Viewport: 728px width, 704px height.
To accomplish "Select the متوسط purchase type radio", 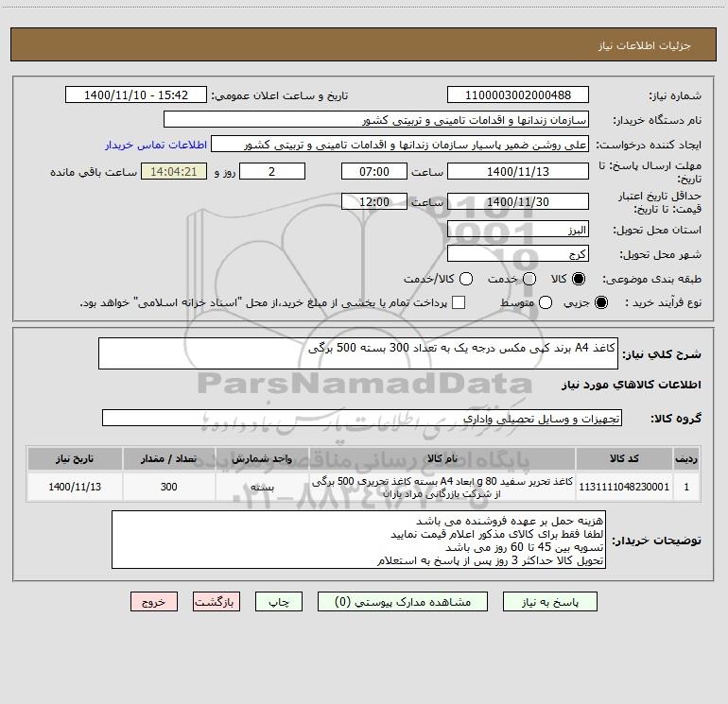I will click(x=546, y=302).
